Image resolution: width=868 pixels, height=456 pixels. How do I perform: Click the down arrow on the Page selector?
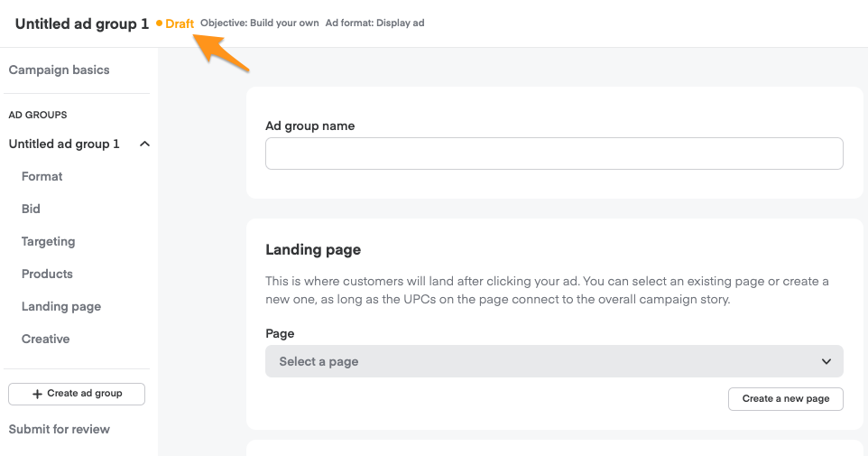pyautogui.click(x=826, y=361)
